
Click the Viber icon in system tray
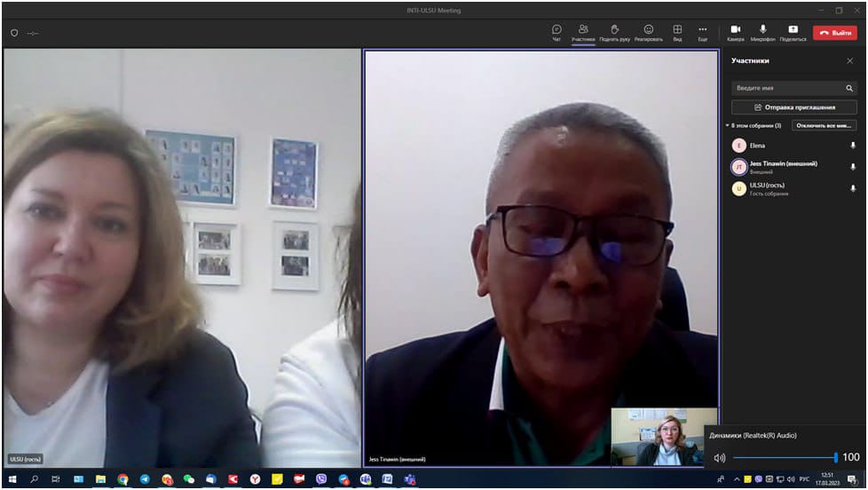coord(759,479)
